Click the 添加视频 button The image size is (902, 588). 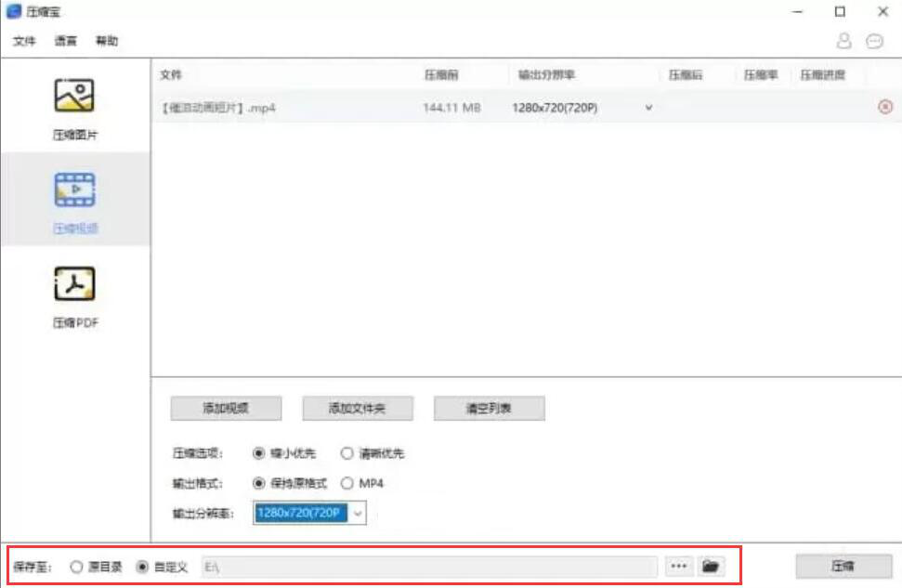click(226, 408)
